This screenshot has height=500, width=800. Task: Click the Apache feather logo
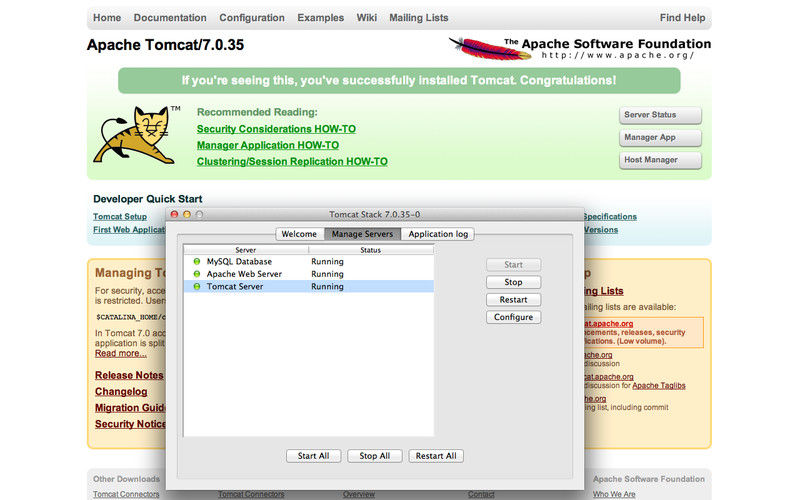(489, 49)
